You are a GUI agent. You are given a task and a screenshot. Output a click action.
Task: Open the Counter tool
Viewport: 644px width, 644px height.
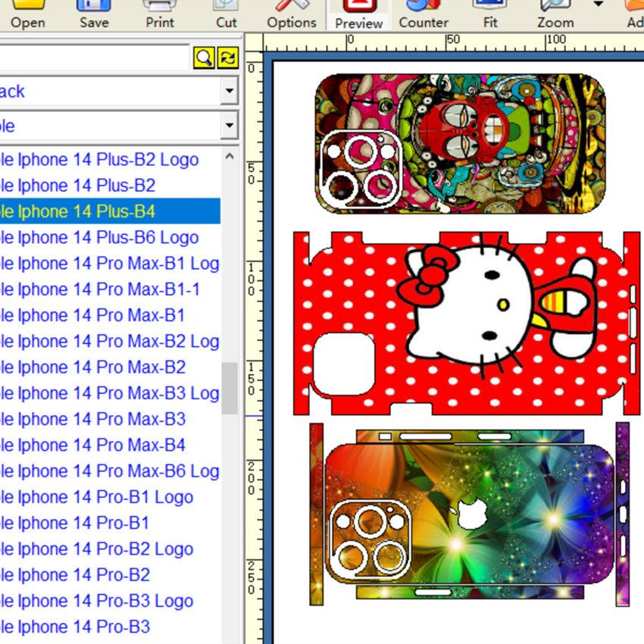click(x=424, y=14)
